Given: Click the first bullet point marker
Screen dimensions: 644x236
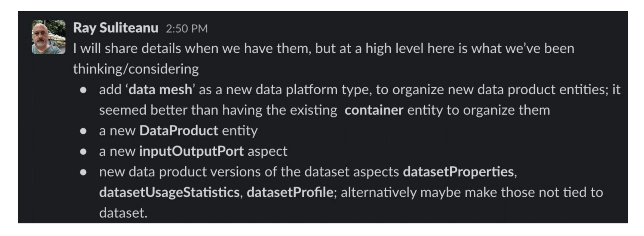Looking at the screenshot, I should pos(83,90).
